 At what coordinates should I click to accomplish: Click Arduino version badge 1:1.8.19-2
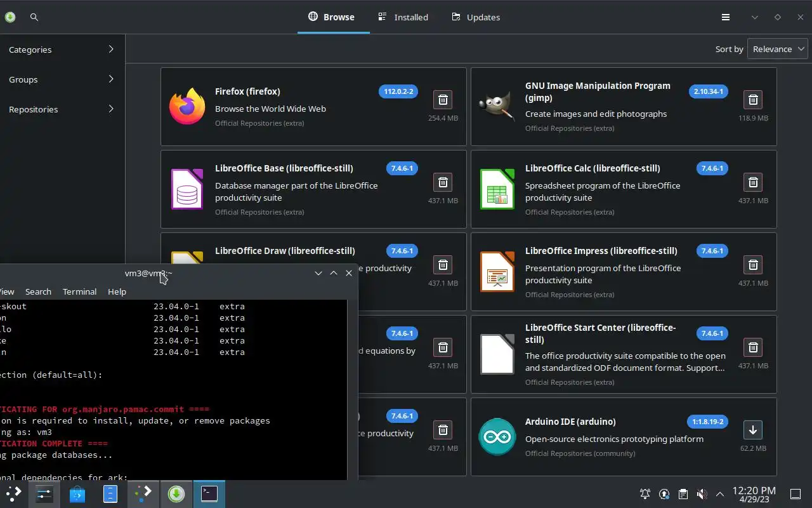coord(708,422)
